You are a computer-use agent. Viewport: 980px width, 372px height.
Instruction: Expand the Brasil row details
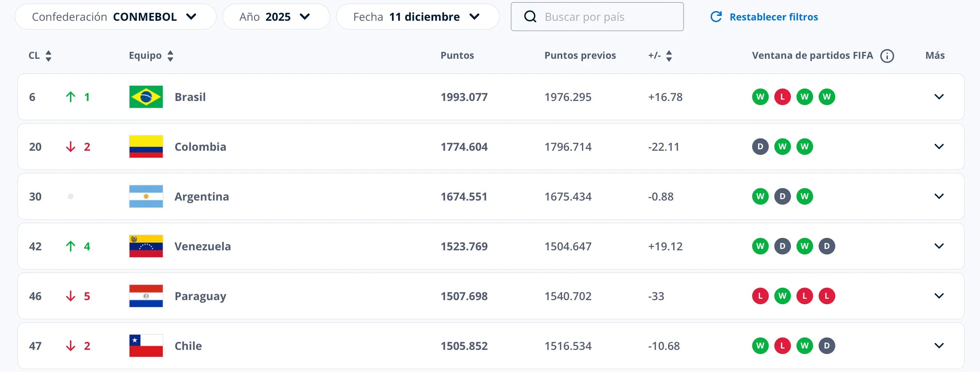[x=939, y=97]
